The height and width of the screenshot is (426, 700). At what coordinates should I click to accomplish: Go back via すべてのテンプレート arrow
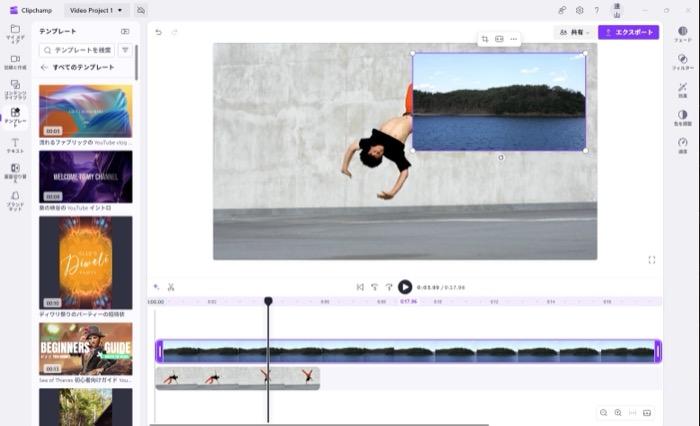44,67
